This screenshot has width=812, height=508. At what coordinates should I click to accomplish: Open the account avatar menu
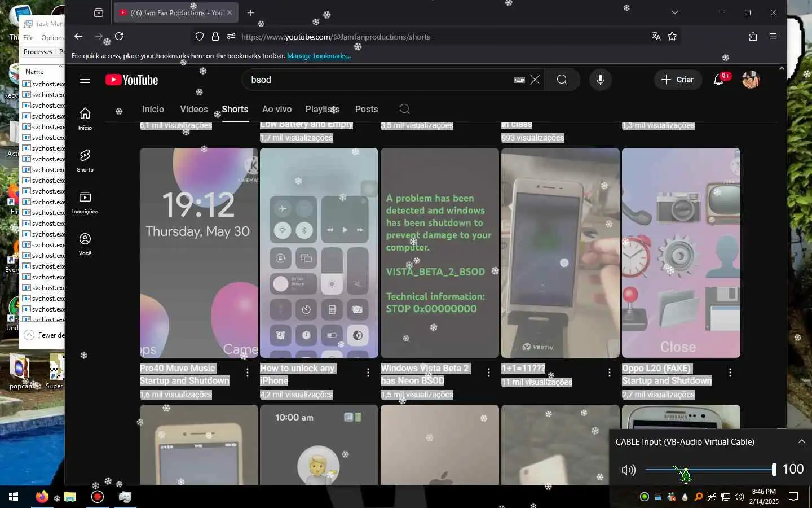(751, 80)
